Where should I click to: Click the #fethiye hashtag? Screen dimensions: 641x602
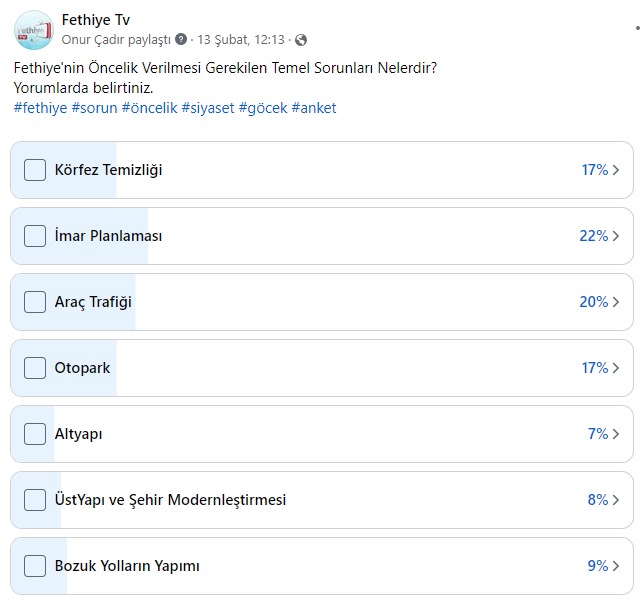coord(40,107)
